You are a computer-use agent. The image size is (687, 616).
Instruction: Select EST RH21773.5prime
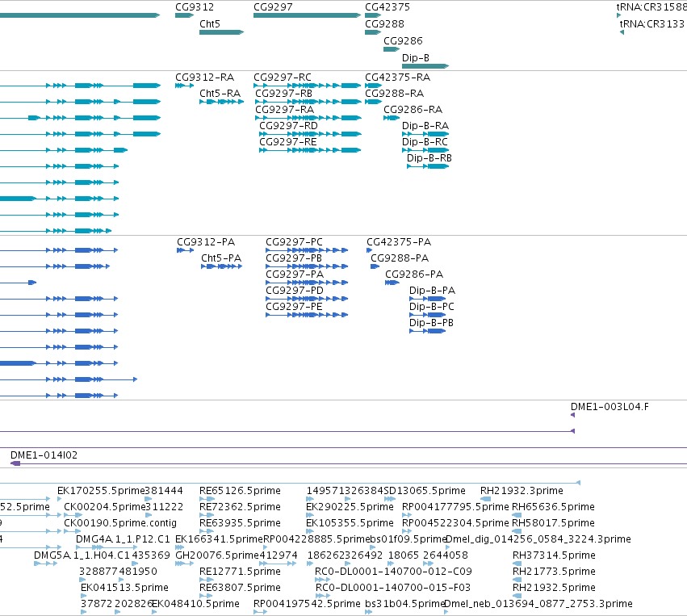(554, 572)
